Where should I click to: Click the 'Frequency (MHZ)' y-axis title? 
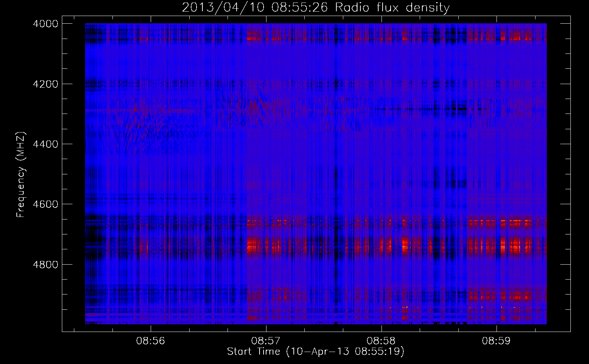[21, 175]
